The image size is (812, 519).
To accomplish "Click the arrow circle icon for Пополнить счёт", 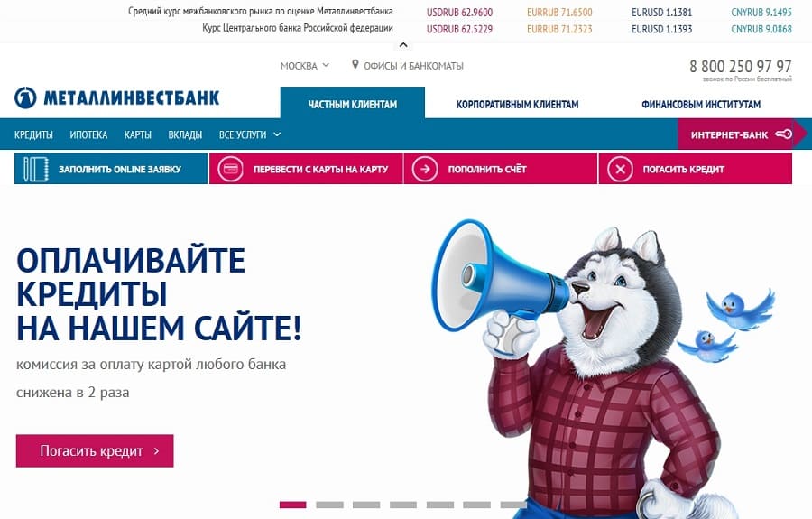I will coord(425,169).
